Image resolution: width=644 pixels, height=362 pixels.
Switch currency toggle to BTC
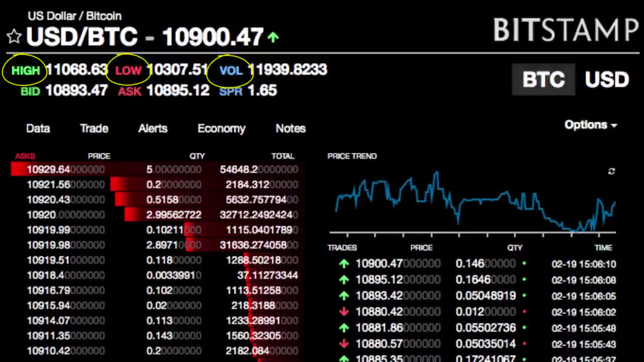(543, 79)
